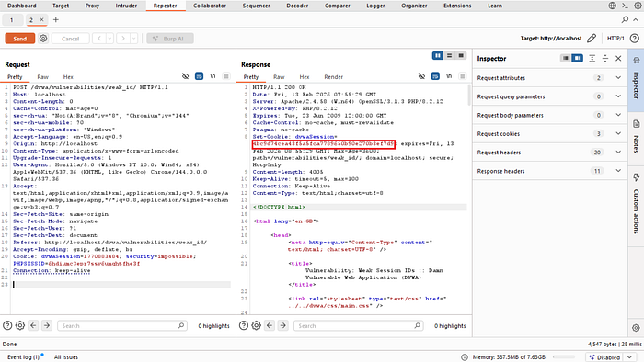Viewport: 644px width, 362px height.
Task: Switch to the Proxy tab
Action: [92, 6]
